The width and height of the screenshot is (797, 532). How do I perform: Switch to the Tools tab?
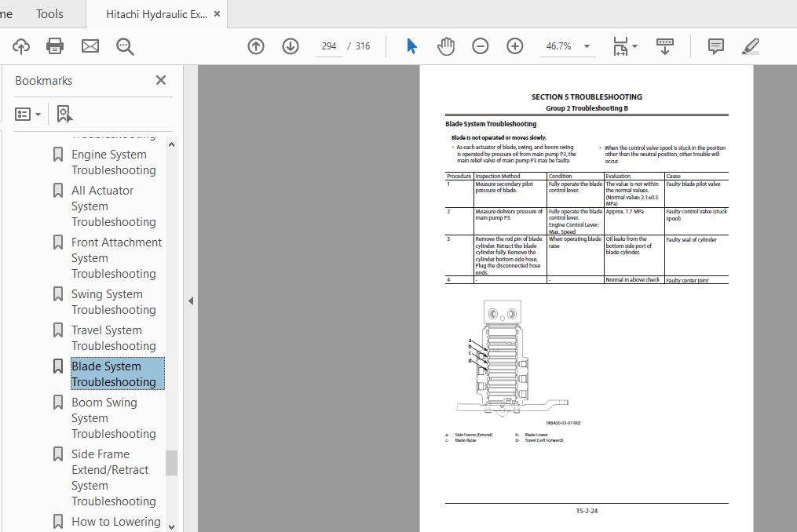point(49,14)
